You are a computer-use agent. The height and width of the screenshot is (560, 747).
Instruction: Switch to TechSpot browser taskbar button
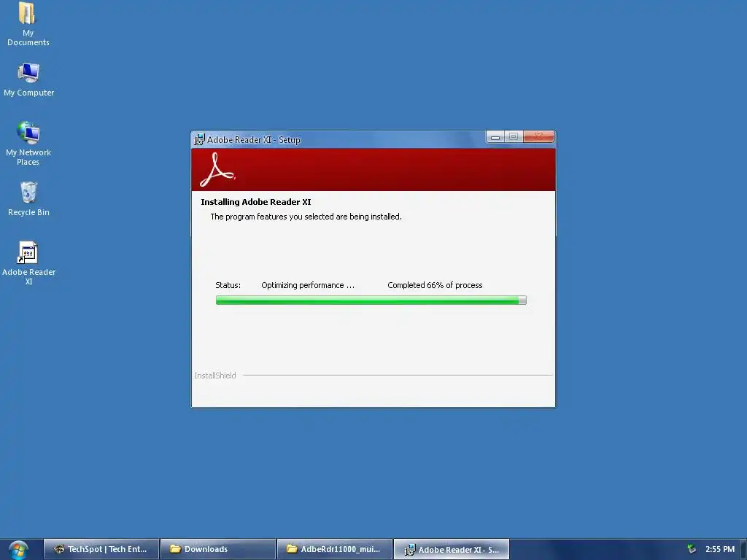[101, 549]
